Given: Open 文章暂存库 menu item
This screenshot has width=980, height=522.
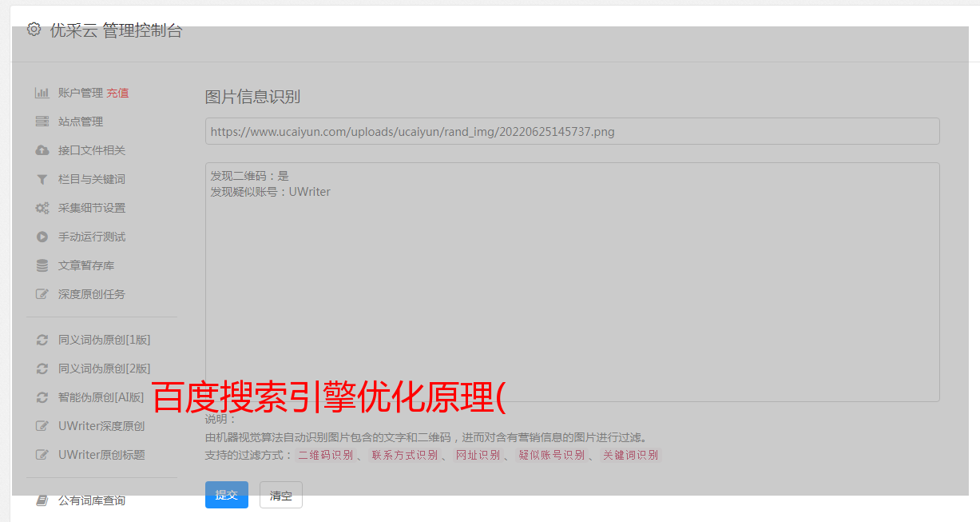Looking at the screenshot, I should [x=86, y=265].
